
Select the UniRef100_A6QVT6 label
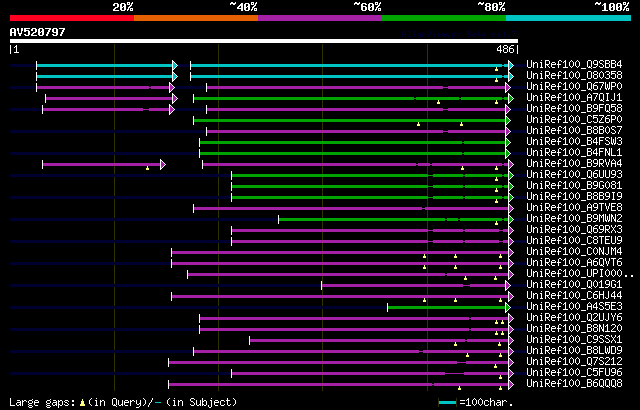pyautogui.click(x=574, y=263)
